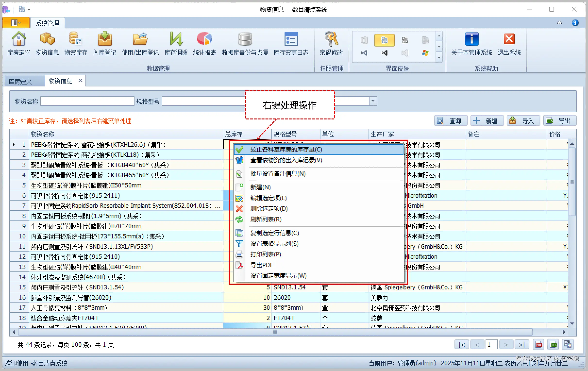Open 数据库备份与恢复 database icon

[245, 39]
